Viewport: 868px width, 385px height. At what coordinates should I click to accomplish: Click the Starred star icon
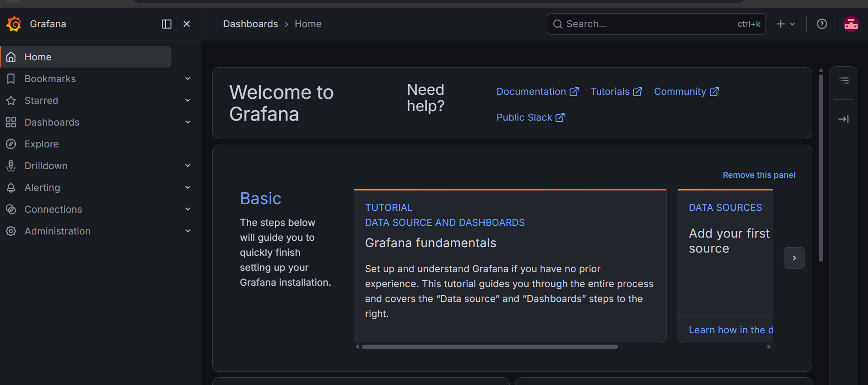pos(11,101)
